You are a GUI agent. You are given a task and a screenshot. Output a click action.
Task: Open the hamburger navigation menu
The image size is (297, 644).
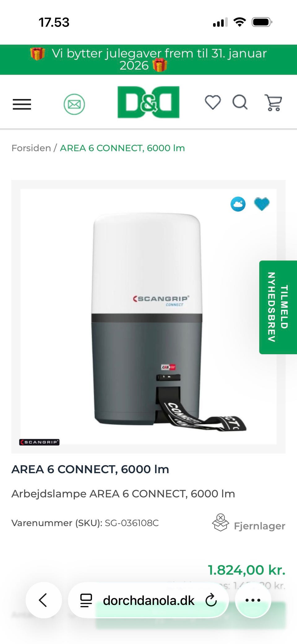point(22,104)
